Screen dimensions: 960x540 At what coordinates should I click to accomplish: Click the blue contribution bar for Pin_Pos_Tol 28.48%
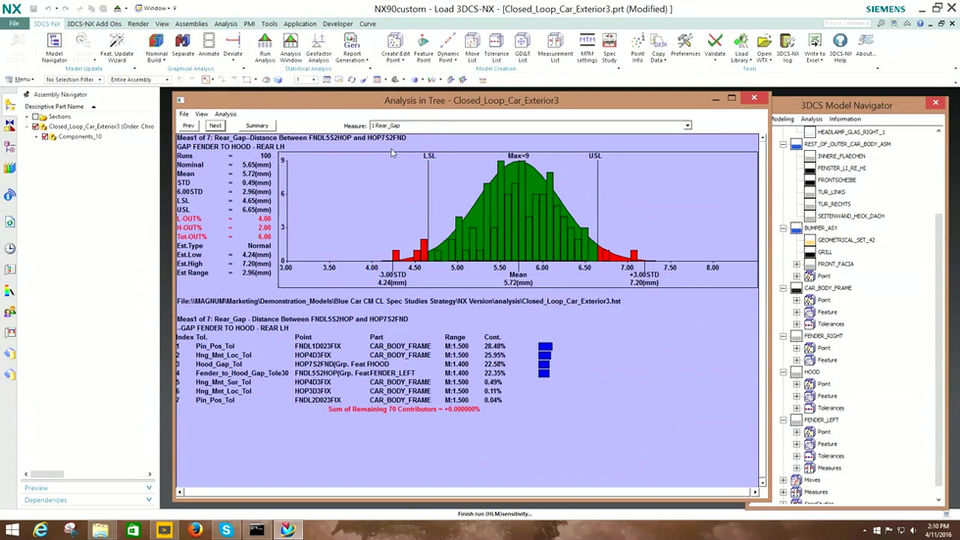[546, 347]
